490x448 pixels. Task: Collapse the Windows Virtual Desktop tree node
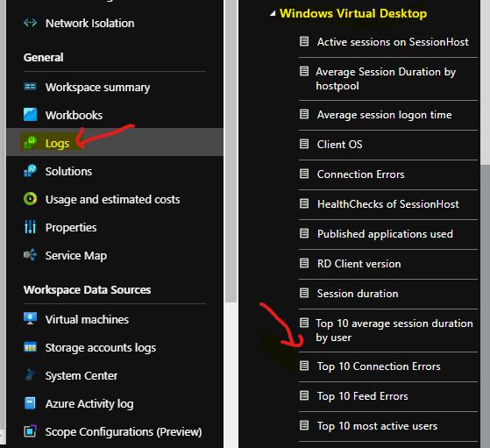pyautogui.click(x=273, y=13)
